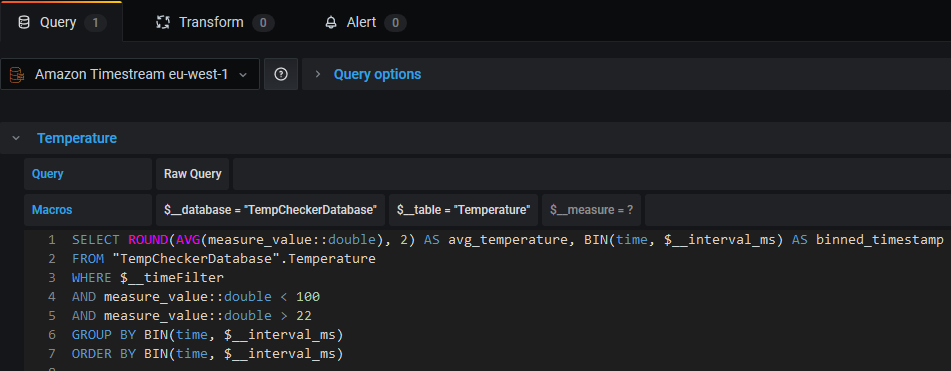The image size is (951, 371).
Task: Select the $__database macro value
Action: (271, 210)
